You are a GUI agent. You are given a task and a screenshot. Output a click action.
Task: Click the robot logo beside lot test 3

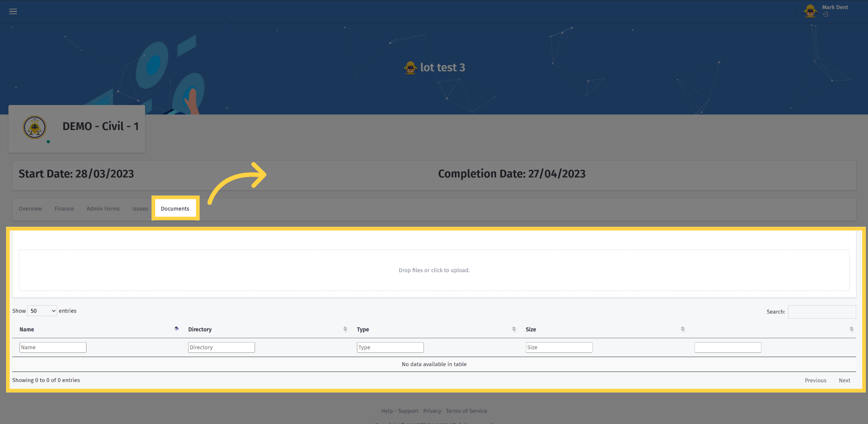[x=410, y=68]
